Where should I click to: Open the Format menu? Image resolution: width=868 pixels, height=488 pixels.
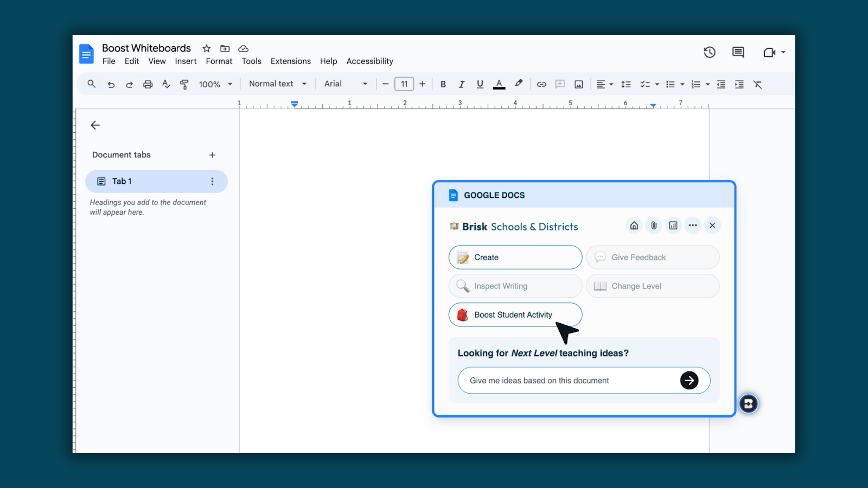click(x=219, y=61)
